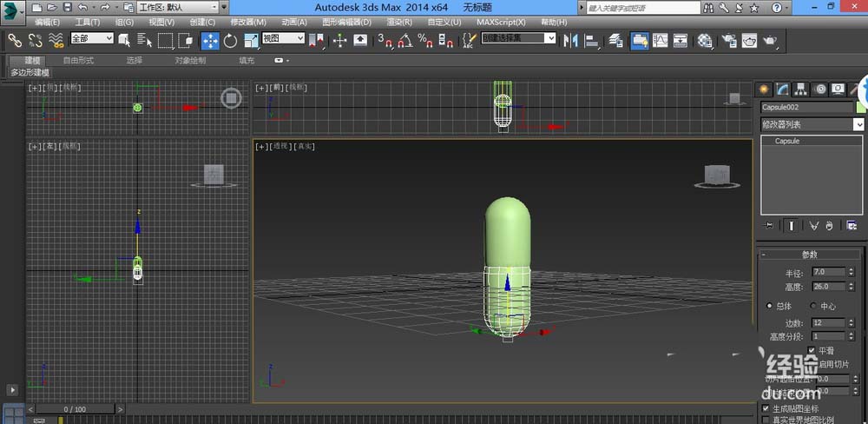The image size is (868, 424).
Task: Choose the Rectangular Selection Region tool
Action: 166,41
